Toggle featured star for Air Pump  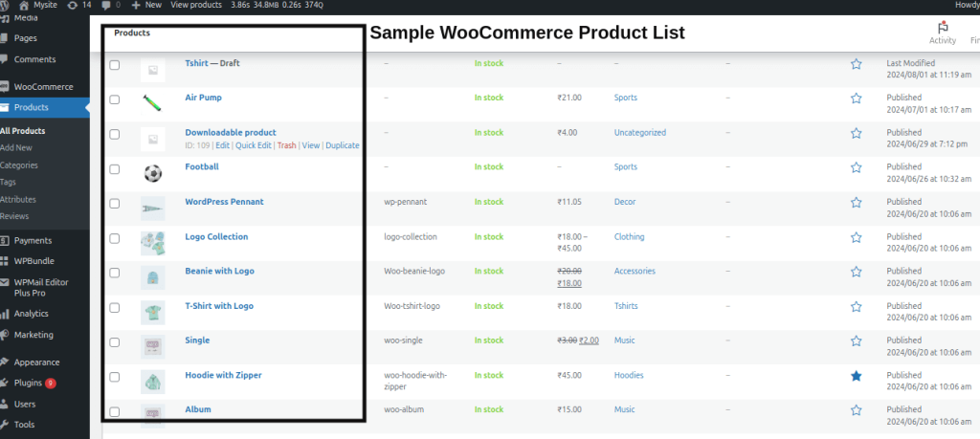click(x=857, y=99)
